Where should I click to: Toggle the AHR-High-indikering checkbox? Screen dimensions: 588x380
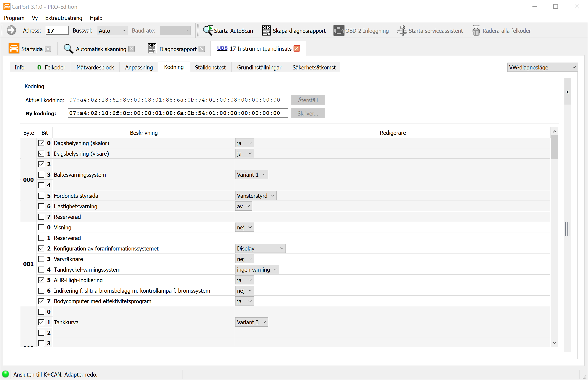[41, 280]
